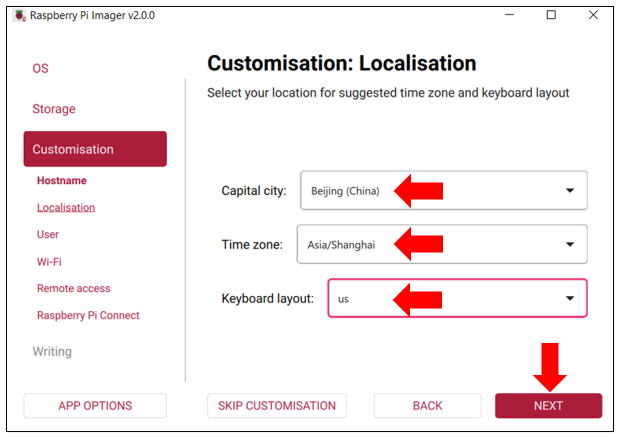Image resolution: width=618 pixels, height=437 pixels.
Task: Click SKIP CUSTOMISATION button
Action: (x=277, y=405)
